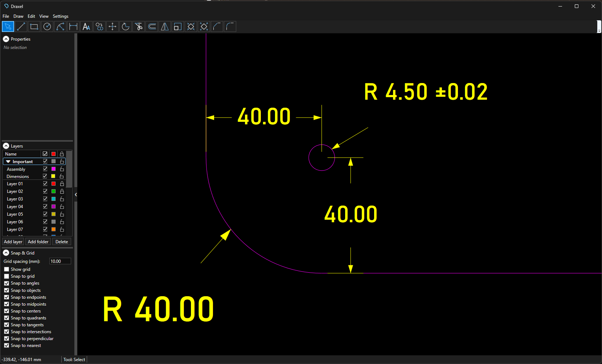Change the magenta Assembly layer color swatch
Screen dimensions: 602x364
pyautogui.click(x=53, y=169)
